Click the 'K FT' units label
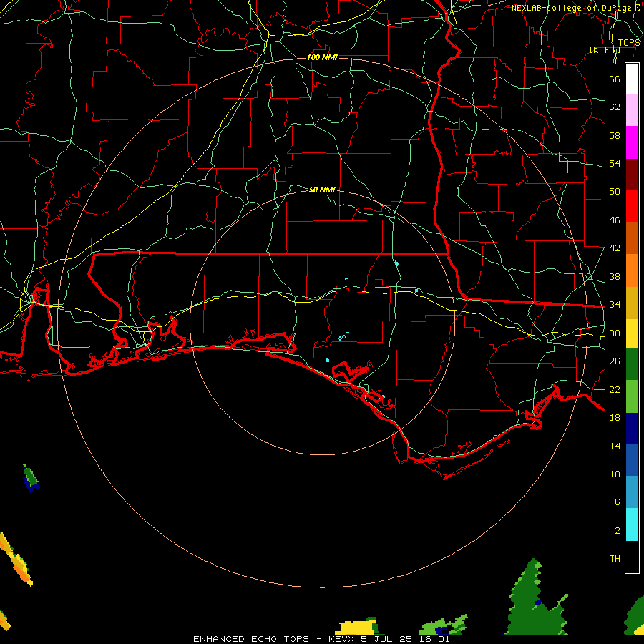Viewport: 644px width, 644px height. 605,49
